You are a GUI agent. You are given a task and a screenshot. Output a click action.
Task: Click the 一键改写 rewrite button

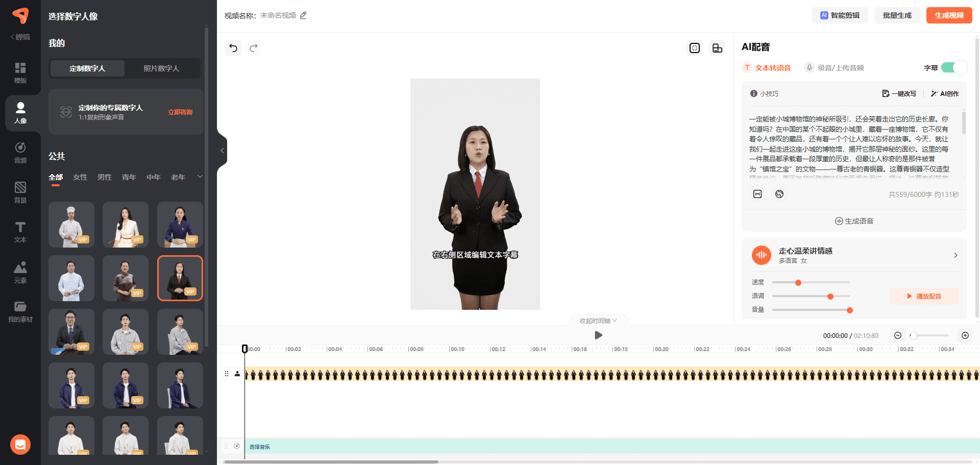pyautogui.click(x=899, y=93)
